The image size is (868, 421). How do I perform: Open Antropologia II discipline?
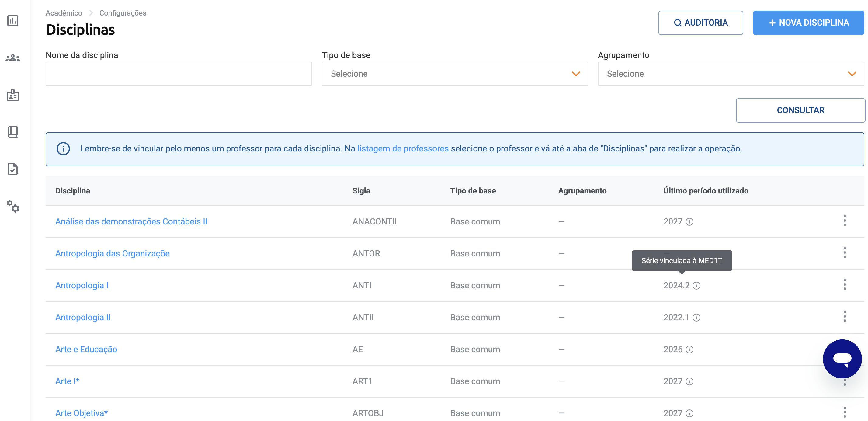[x=83, y=318]
